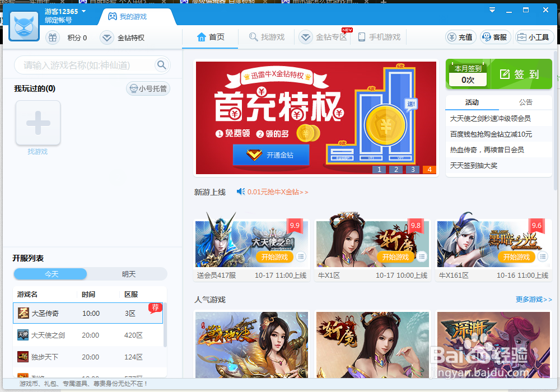This screenshot has width=560, height=392.
Task: Expand the 游客12365 account dropdown arrow
Action: (84, 11)
